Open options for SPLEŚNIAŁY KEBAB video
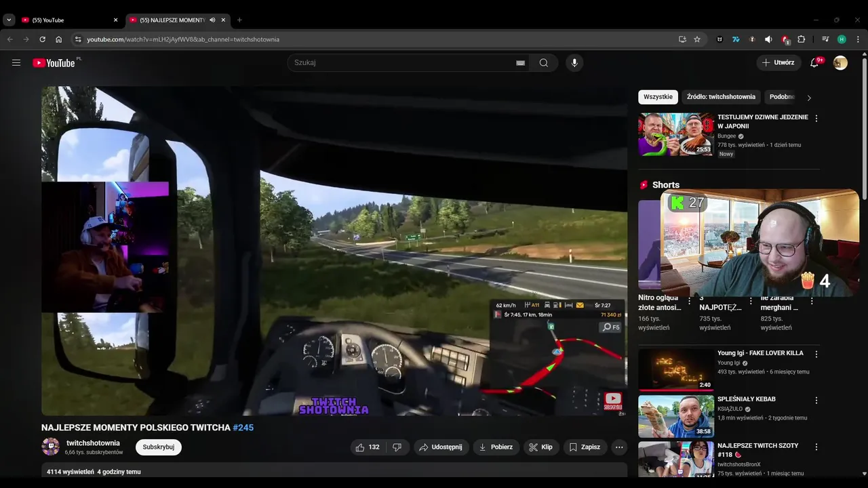Image resolution: width=868 pixels, height=488 pixels. click(x=816, y=401)
